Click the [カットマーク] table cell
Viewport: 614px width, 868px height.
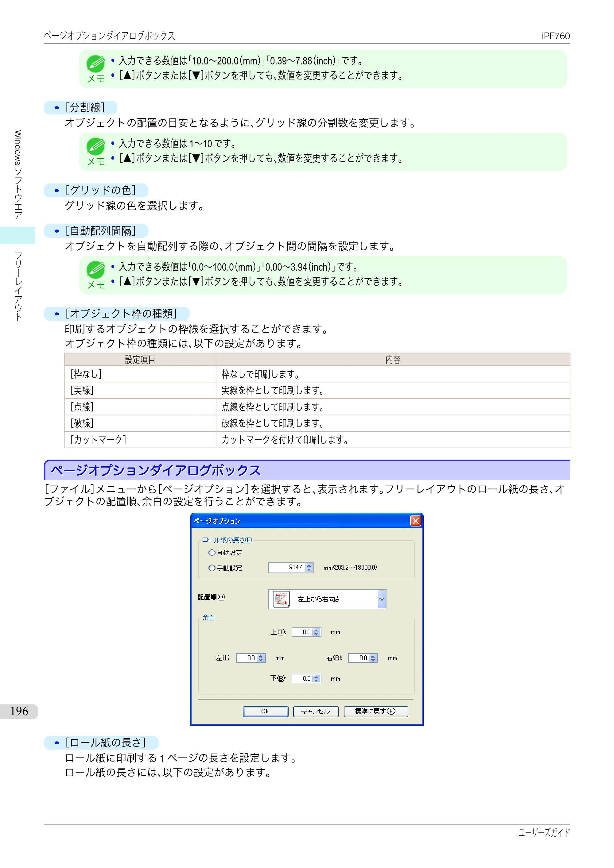click(140, 439)
